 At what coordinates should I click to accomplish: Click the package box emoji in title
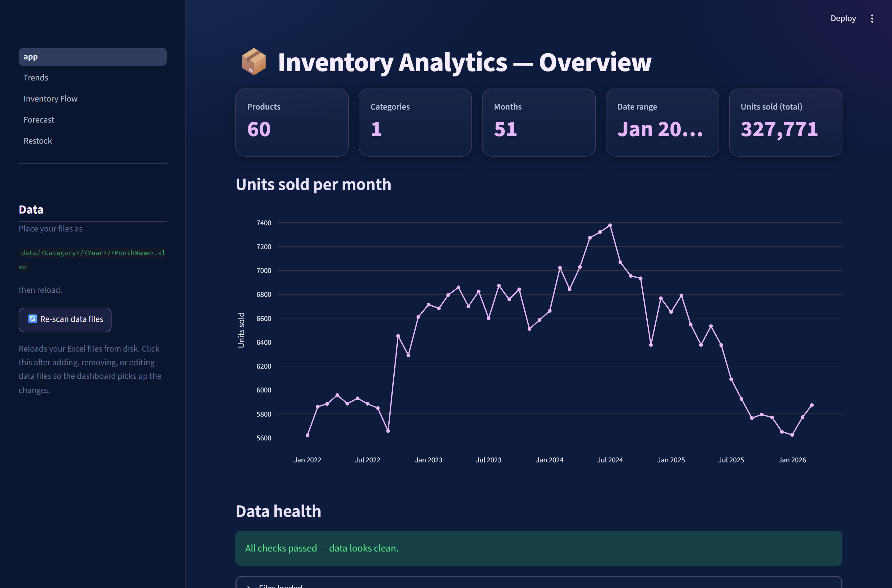coord(254,62)
